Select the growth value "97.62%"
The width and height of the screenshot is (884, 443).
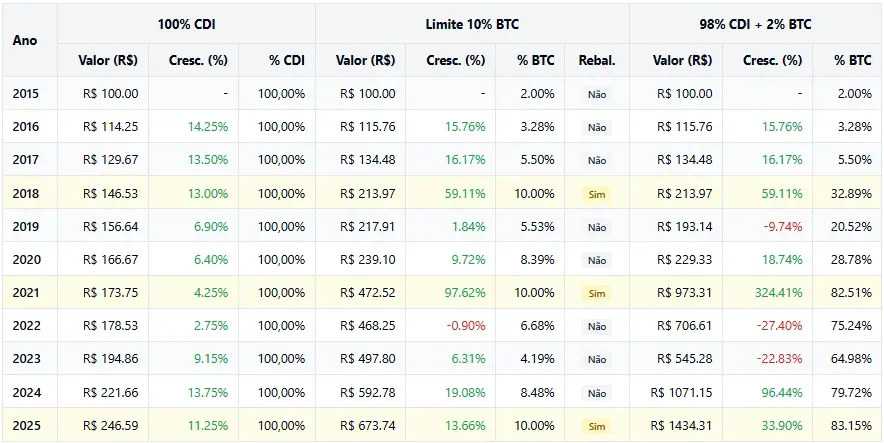[x=465, y=293]
